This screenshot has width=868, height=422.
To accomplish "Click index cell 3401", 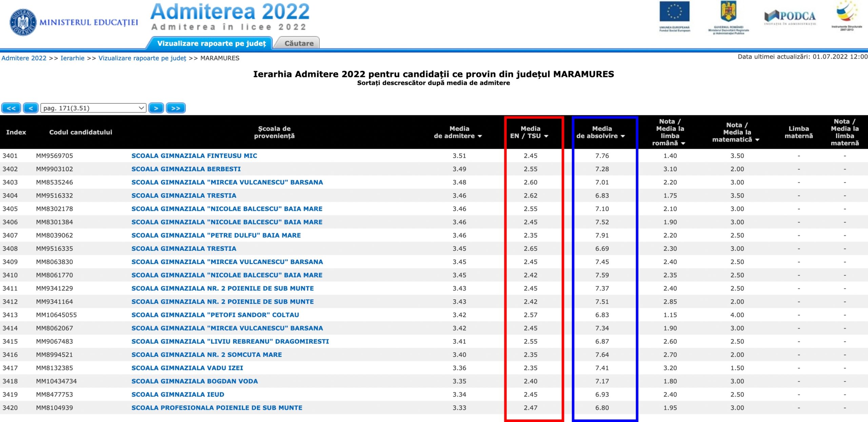I will click(10, 156).
